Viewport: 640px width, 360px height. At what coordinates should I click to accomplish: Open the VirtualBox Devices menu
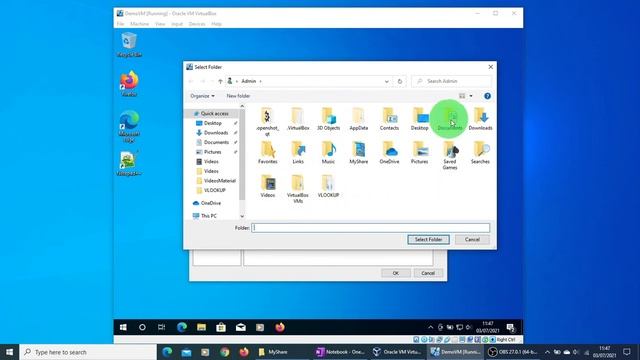197,24
